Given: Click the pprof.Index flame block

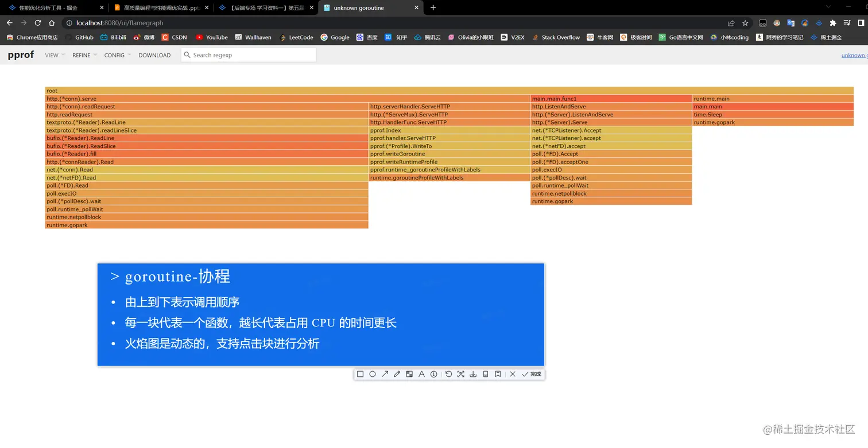Looking at the screenshot, I should (x=449, y=130).
